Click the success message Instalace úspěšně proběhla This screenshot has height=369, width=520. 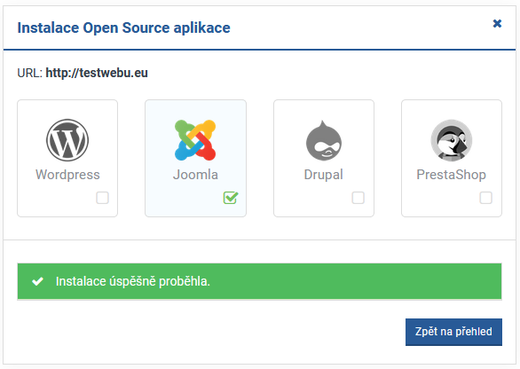[x=133, y=282]
